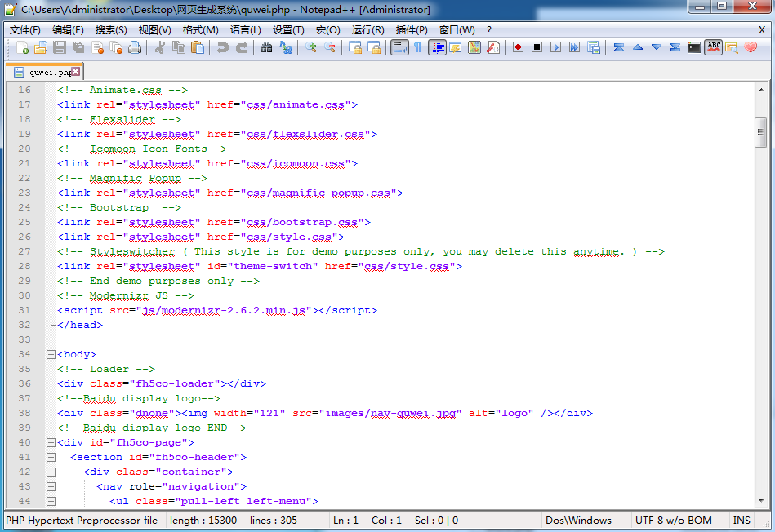Click the Close All documents toolbar icon
This screenshot has height=532, width=775.
(x=116, y=47)
